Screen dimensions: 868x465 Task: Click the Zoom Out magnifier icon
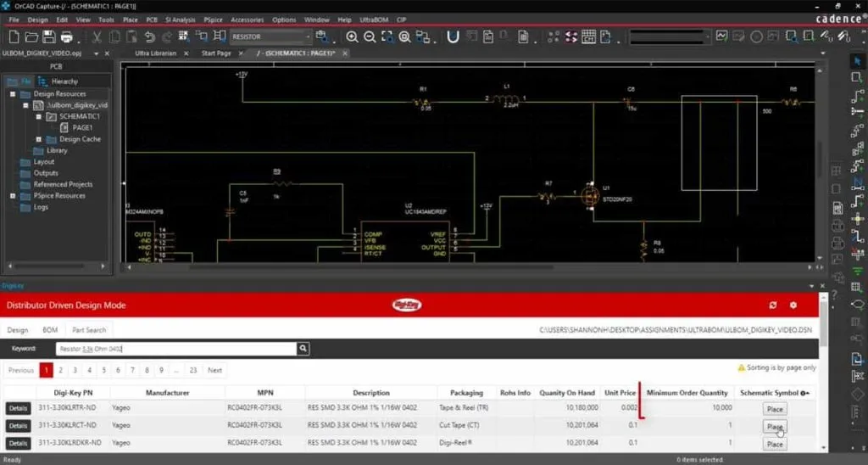click(x=370, y=36)
